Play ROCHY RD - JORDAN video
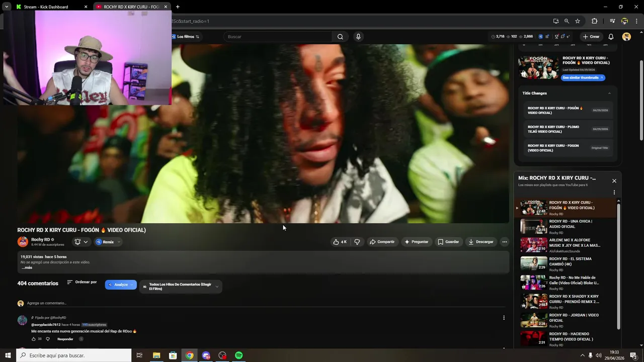The image size is (644, 362). (568, 320)
